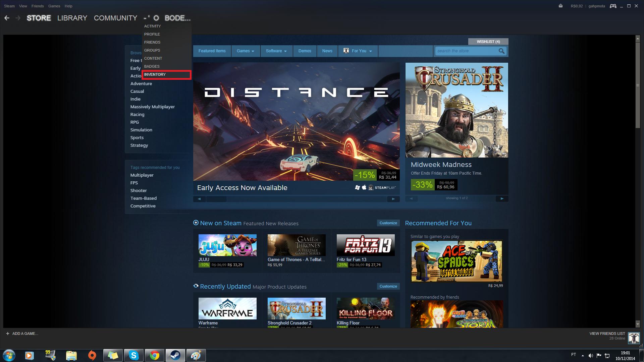Click the Add a Game plus icon
This screenshot has height=362, width=644.
(x=8, y=334)
